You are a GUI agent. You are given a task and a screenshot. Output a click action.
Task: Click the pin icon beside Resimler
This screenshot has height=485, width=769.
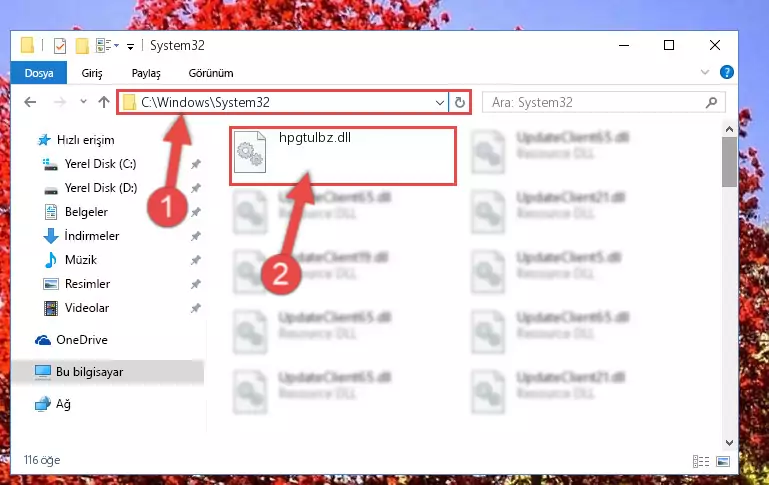196,284
